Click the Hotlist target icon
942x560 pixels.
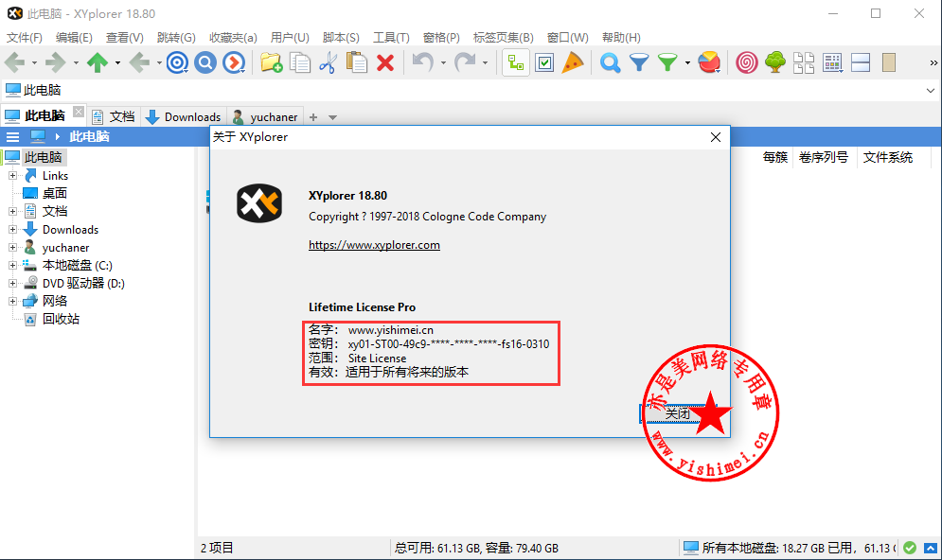pos(177,62)
